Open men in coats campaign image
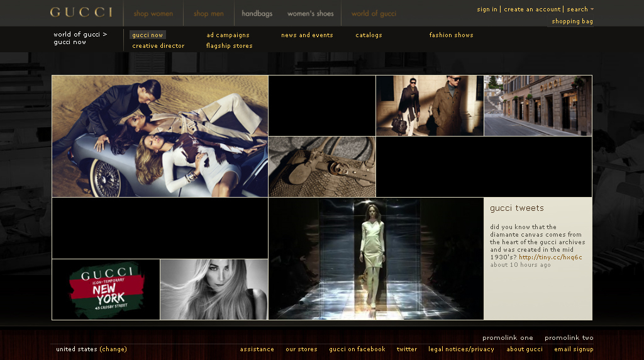 (430, 106)
